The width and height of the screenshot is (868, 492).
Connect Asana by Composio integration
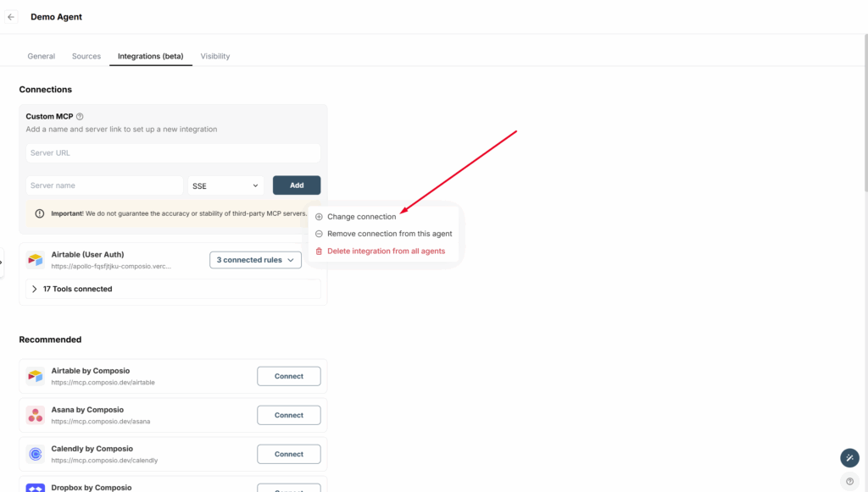[288, 415]
